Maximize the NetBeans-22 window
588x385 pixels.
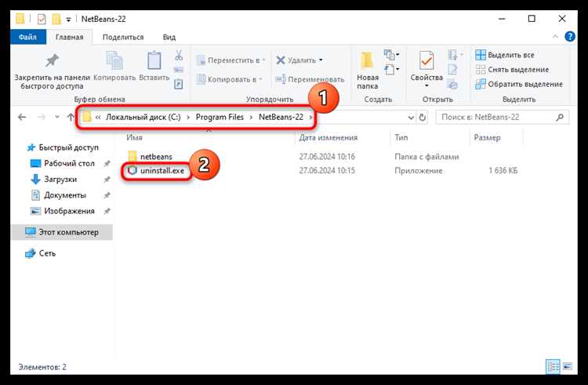tap(532, 19)
